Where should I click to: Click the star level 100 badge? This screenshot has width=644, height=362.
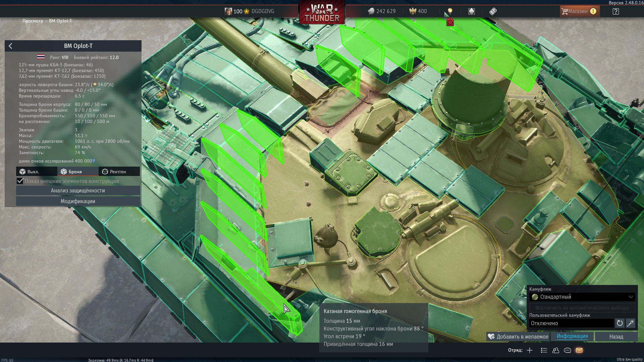pyautogui.click(x=241, y=11)
